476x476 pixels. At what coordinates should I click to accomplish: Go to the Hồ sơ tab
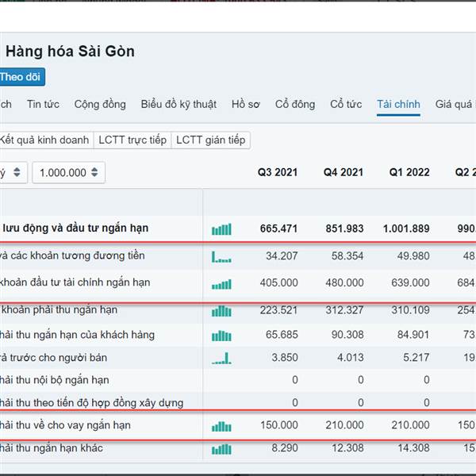[246, 104]
